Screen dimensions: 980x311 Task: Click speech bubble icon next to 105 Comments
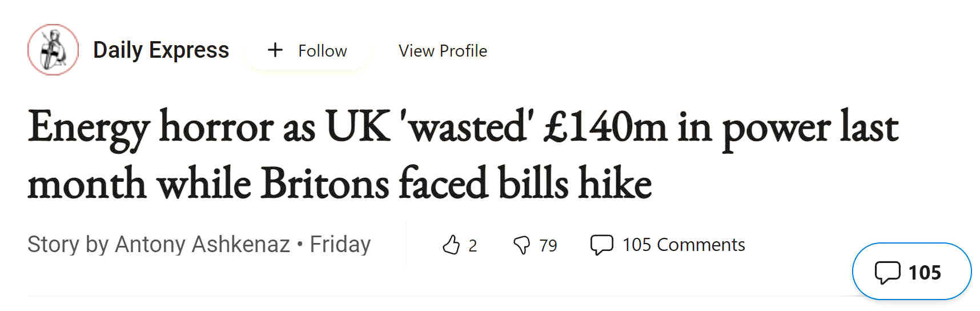tap(601, 245)
